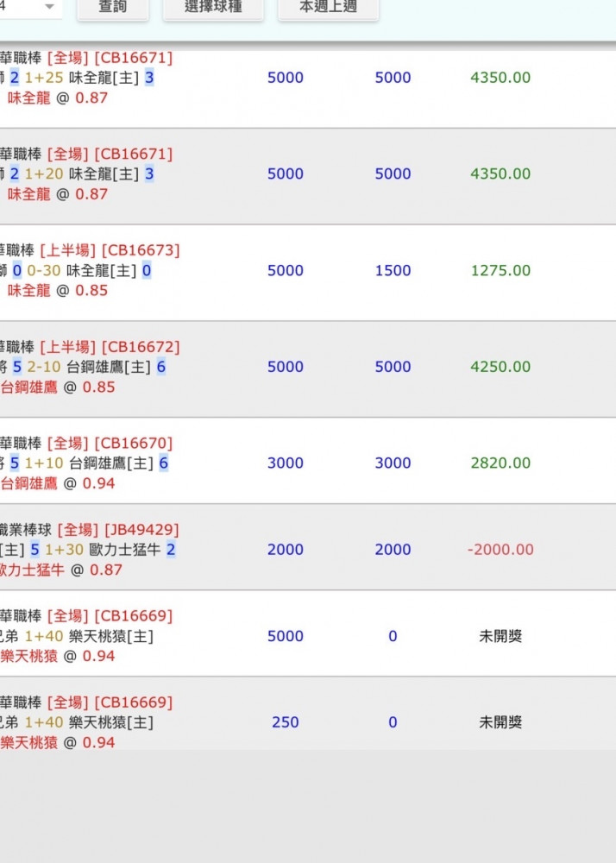Click the [CB16673] game code
616x863 pixels.
coord(141,250)
